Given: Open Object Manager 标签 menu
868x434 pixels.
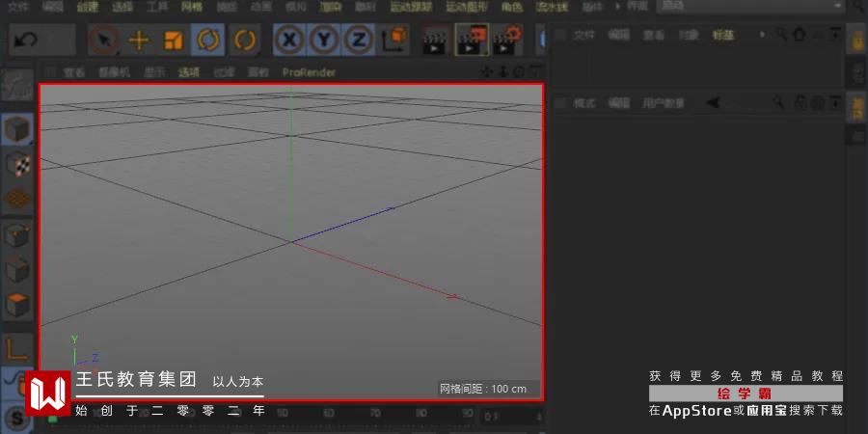Looking at the screenshot, I should tap(723, 35).
